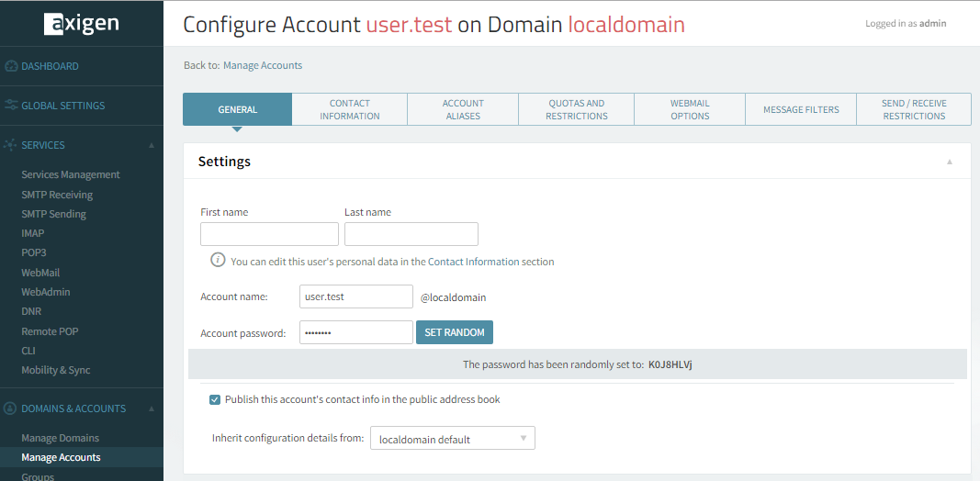Image resolution: width=980 pixels, height=481 pixels.
Task: Collapse the Domains & Accounts sidebar section
Action: 151,408
